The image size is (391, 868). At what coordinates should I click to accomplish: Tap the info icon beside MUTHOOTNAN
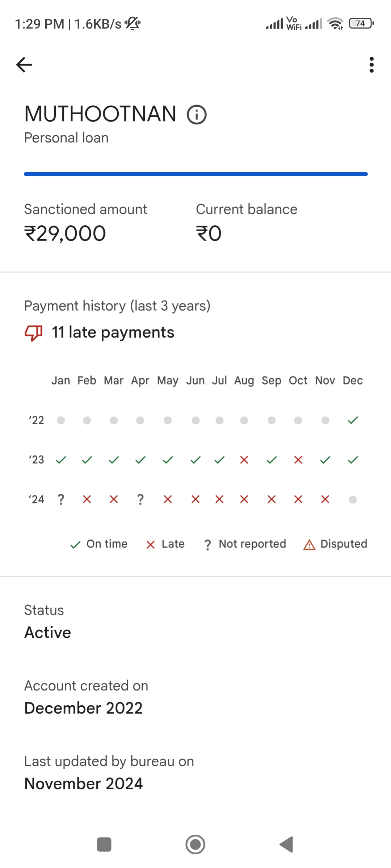[197, 115]
